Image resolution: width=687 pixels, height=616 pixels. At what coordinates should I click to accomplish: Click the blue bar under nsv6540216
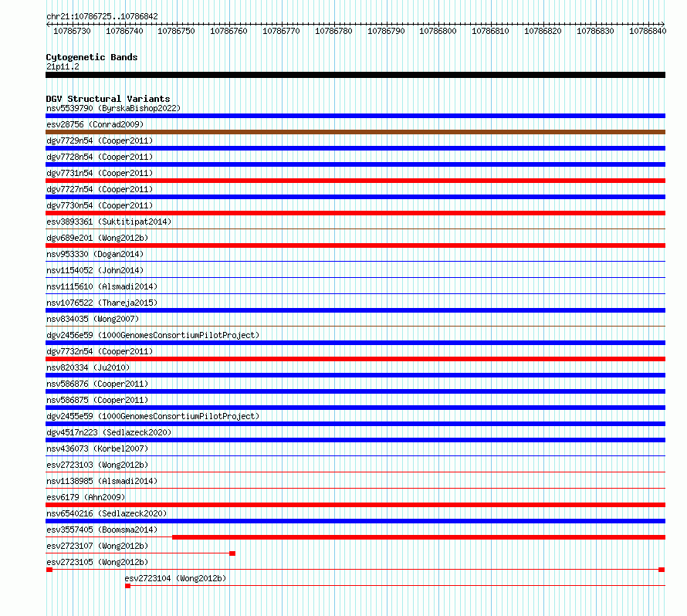355,521
